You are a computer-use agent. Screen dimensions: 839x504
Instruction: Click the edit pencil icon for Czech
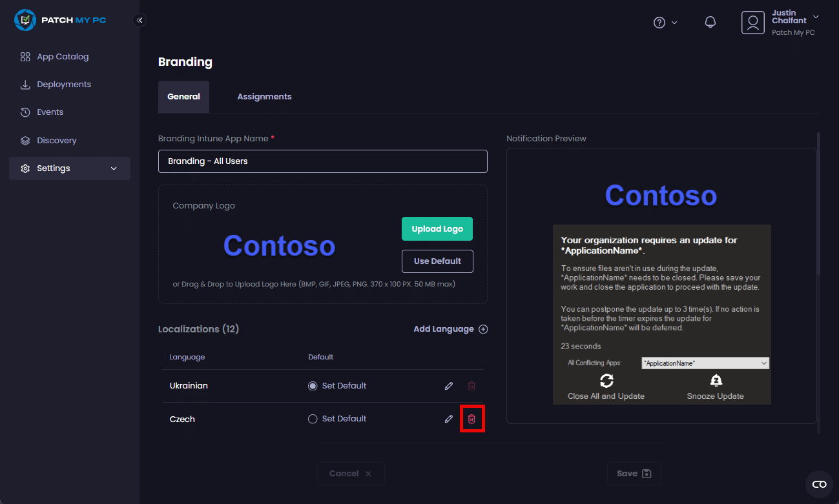[449, 419]
